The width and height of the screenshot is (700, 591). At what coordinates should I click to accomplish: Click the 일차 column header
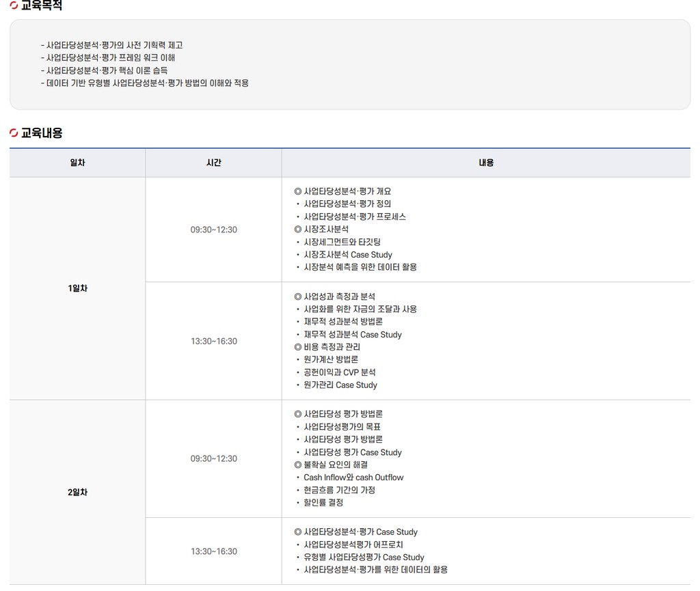click(77, 163)
